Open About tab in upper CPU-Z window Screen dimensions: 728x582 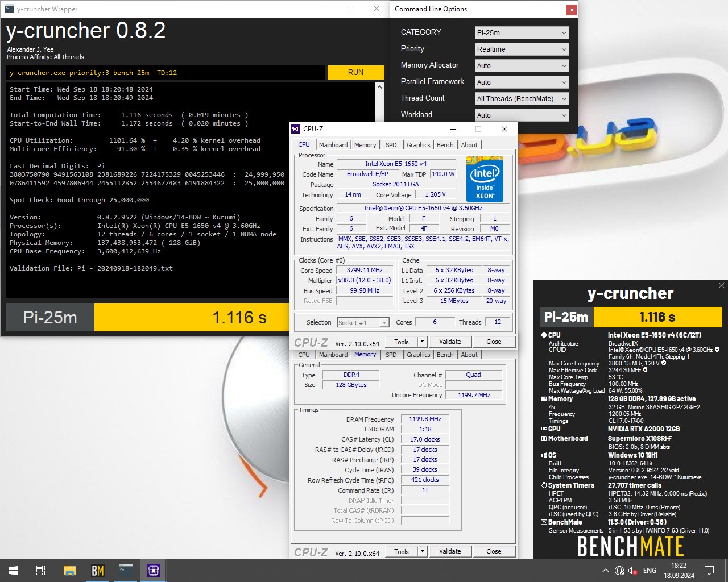click(x=469, y=145)
